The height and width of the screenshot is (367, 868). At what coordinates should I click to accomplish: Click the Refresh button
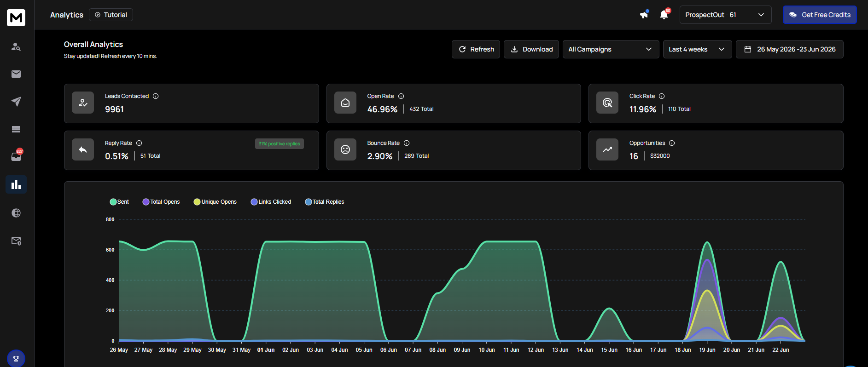pos(476,49)
